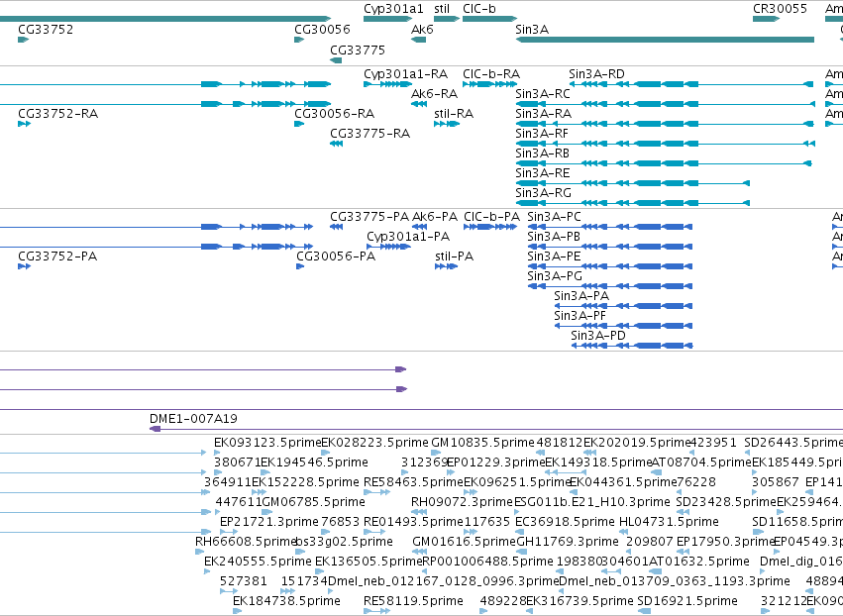Click the Sin3A-RF transcript label
843x616 pixels.
pos(542,134)
